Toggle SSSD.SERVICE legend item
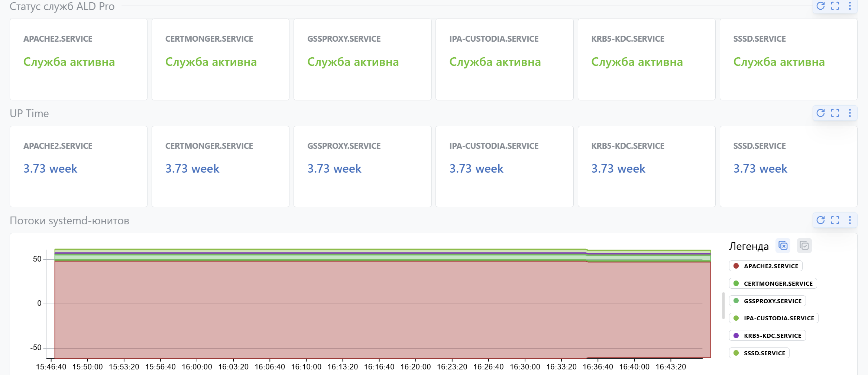This screenshot has width=868, height=375. (x=759, y=353)
